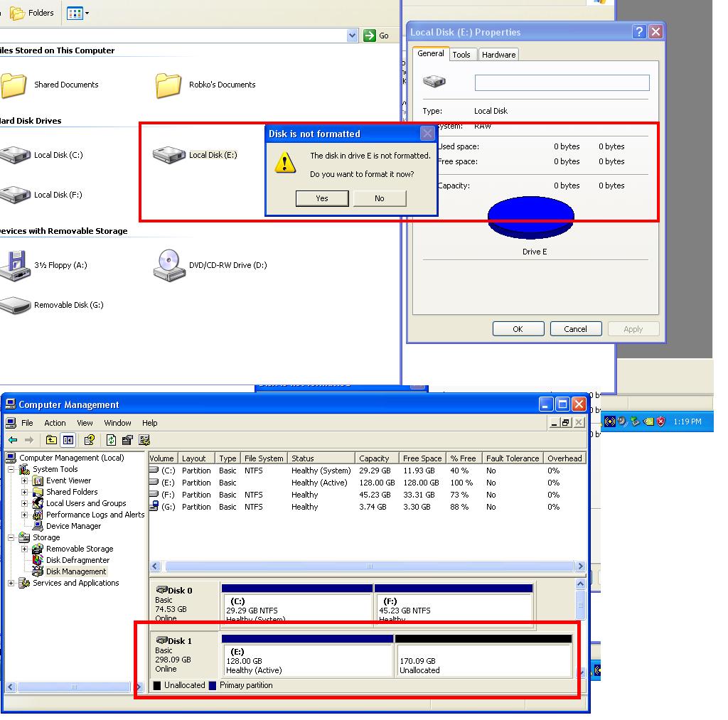Click the Back arrow in Computer Management toolbar

click(x=13, y=440)
